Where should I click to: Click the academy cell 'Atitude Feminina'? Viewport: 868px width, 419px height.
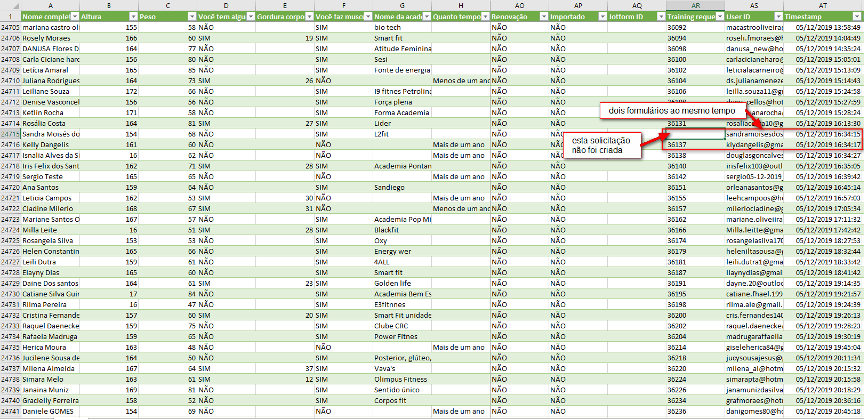pos(403,49)
